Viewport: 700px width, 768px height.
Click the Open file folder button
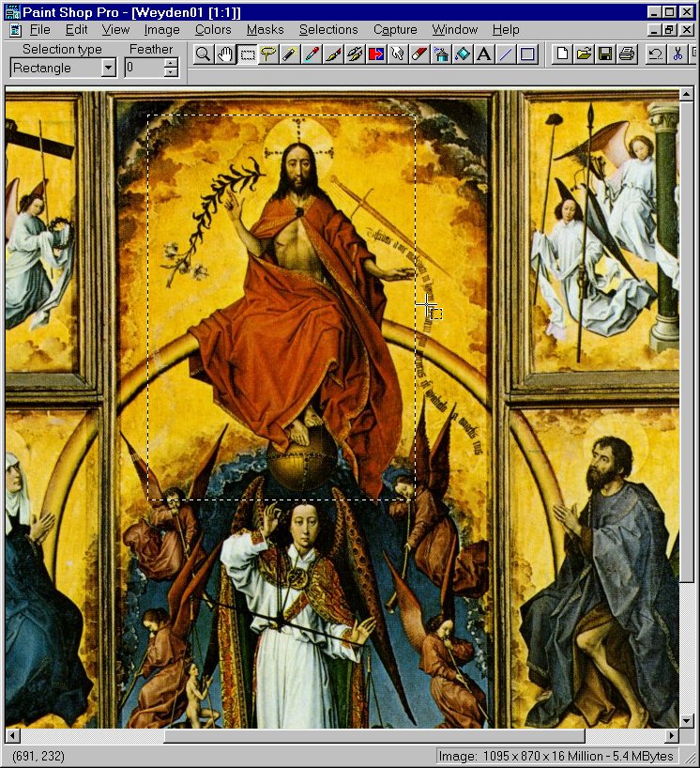click(584, 54)
